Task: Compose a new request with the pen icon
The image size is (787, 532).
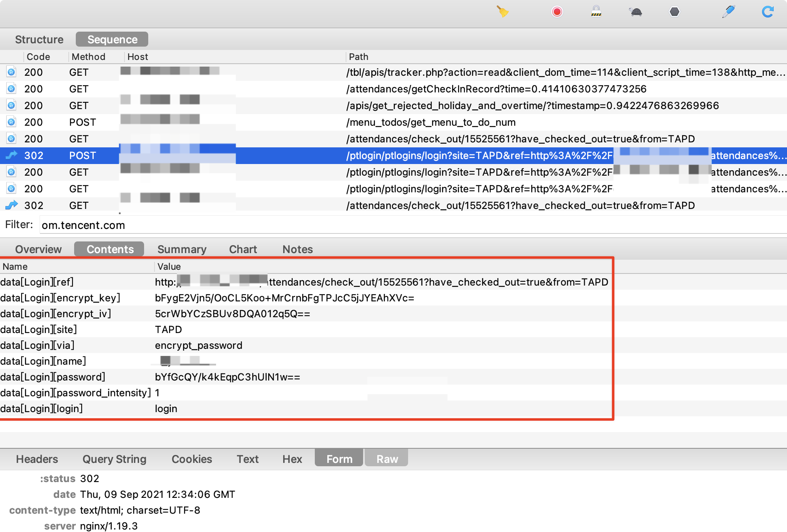Action: pyautogui.click(x=729, y=12)
